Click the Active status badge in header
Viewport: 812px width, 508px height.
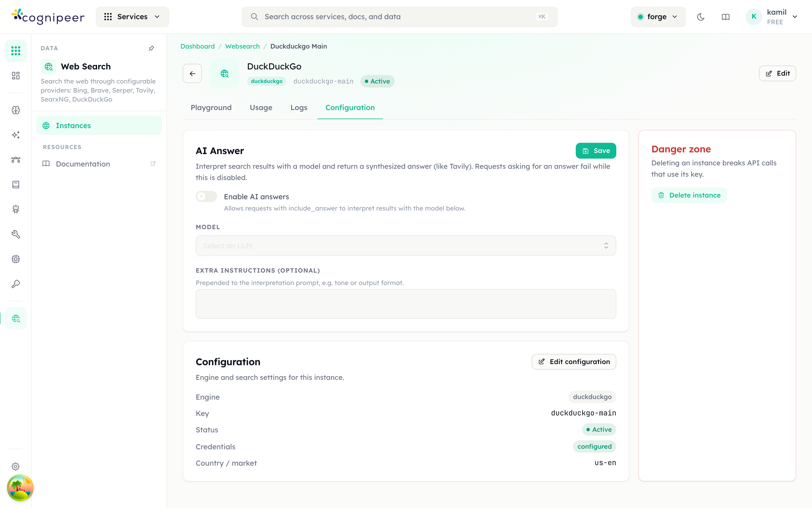point(378,81)
